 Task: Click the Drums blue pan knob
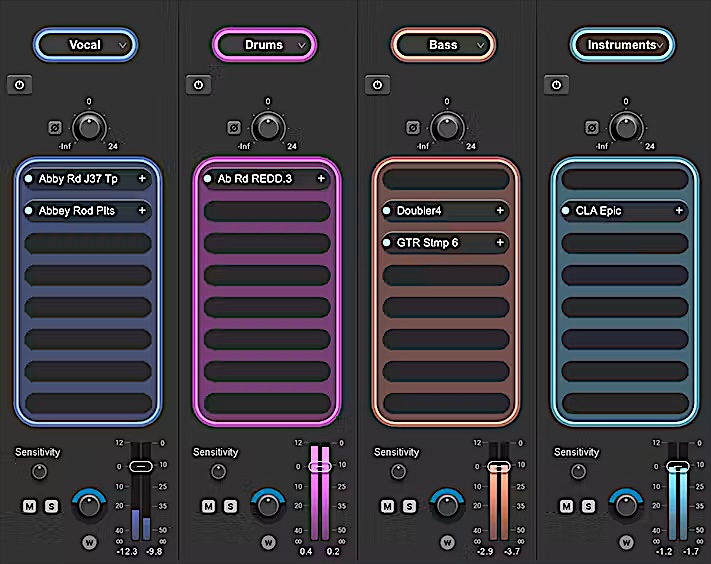coord(268,505)
